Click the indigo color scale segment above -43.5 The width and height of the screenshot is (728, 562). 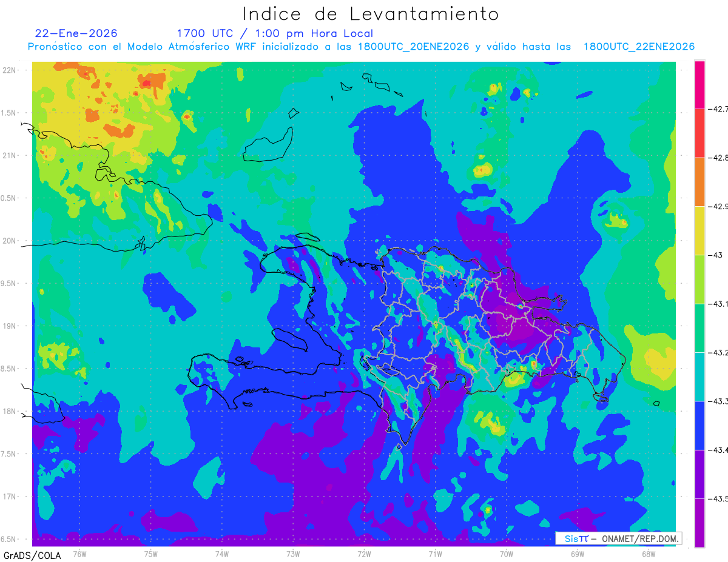[x=699, y=474]
